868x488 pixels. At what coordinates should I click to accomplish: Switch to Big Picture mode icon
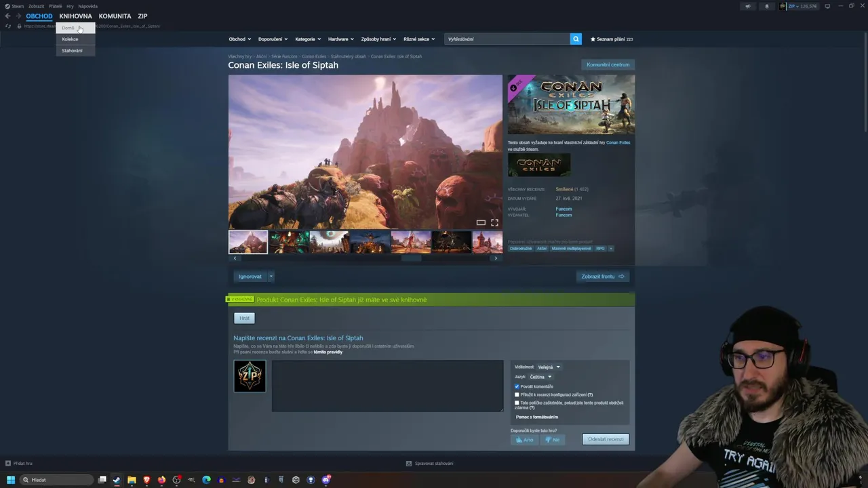point(827,6)
